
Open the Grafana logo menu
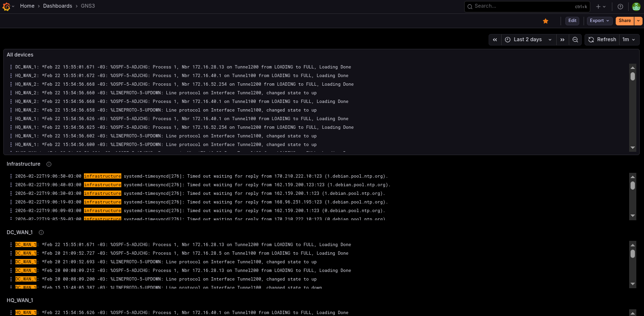point(7,6)
